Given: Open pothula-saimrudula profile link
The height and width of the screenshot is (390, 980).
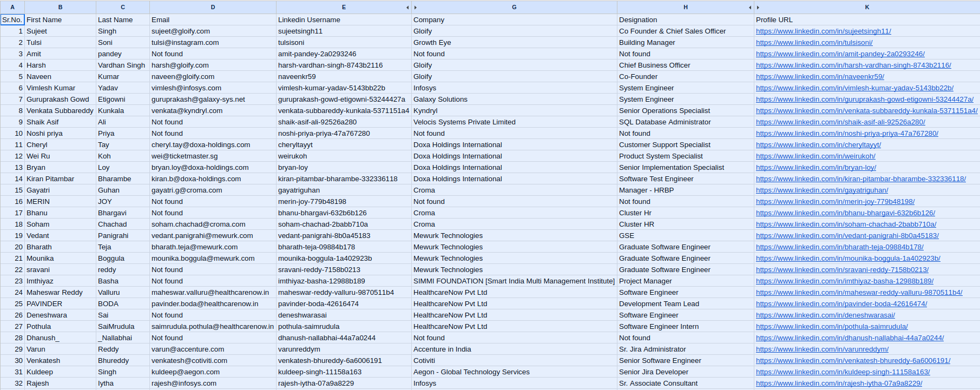Looking at the screenshot, I should [x=832, y=327].
